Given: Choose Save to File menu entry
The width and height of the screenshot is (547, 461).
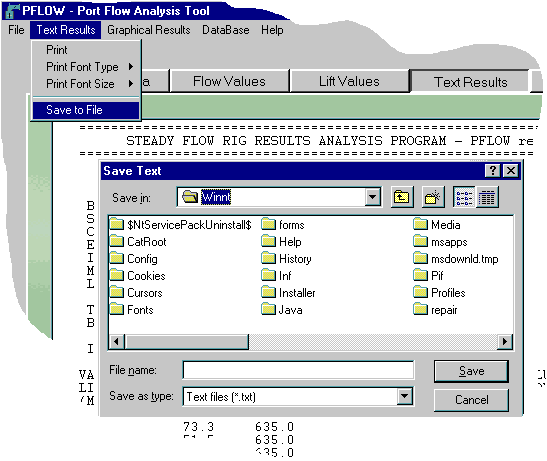Looking at the screenshot, I should pos(86,110).
